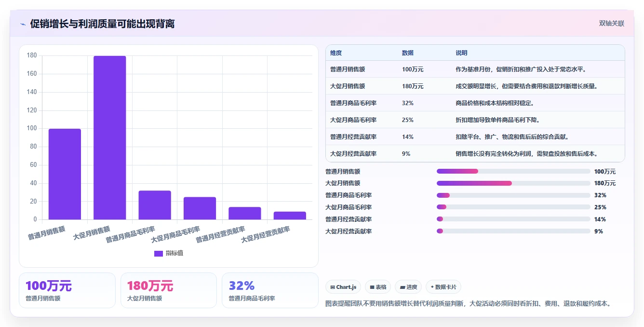The width and height of the screenshot is (644, 327).
Task: Click the 大促月销售额 bar in chart
Action: 110,137
